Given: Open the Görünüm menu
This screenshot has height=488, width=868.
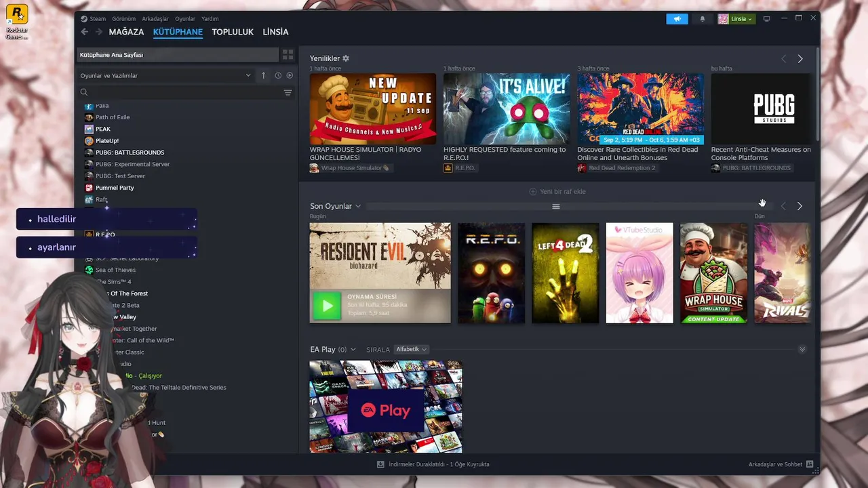Looking at the screenshot, I should pos(124,19).
